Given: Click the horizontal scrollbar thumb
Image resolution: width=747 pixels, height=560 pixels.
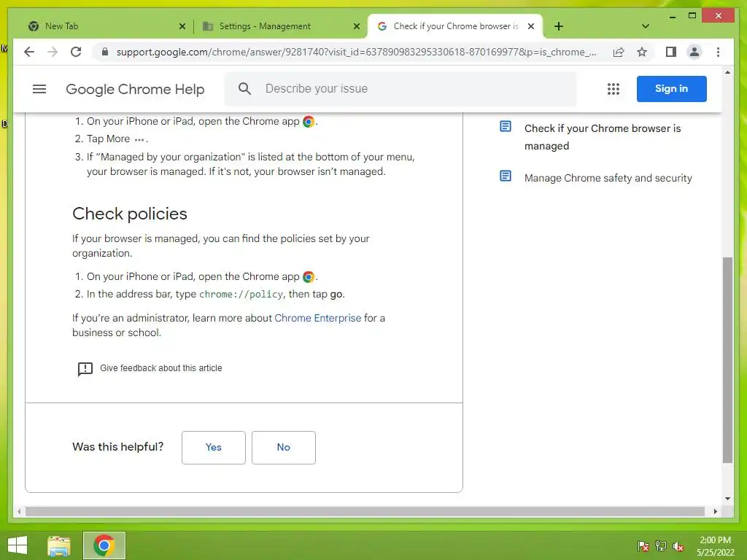Looking at the screenshot, I should tap(365, 511).
